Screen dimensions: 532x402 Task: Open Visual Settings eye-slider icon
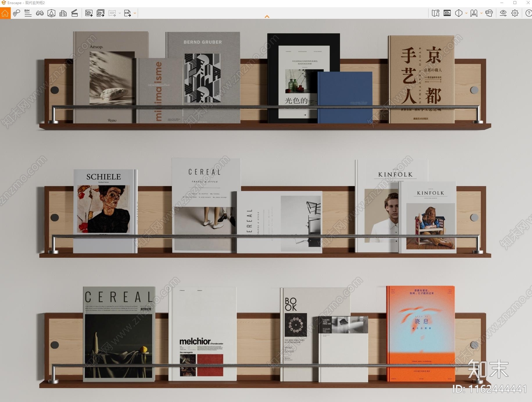503,13
